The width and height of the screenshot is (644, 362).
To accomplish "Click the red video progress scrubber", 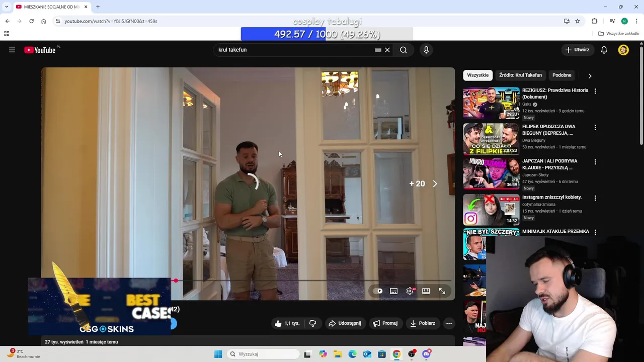I will click(x=176, y=281).
